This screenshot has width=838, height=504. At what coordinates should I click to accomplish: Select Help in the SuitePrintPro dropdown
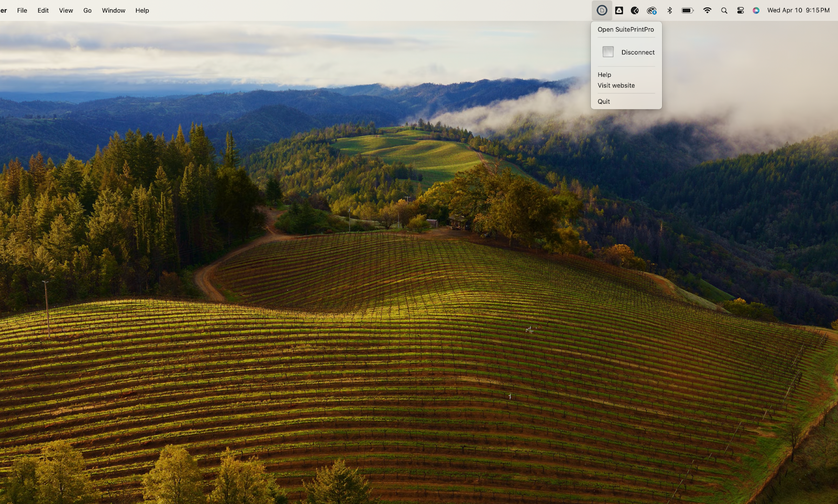point(604,75)
